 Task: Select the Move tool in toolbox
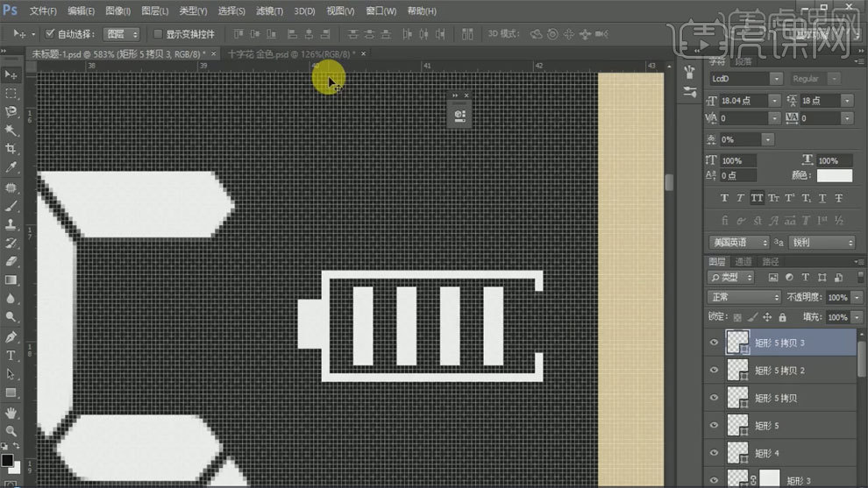[11, 74]
